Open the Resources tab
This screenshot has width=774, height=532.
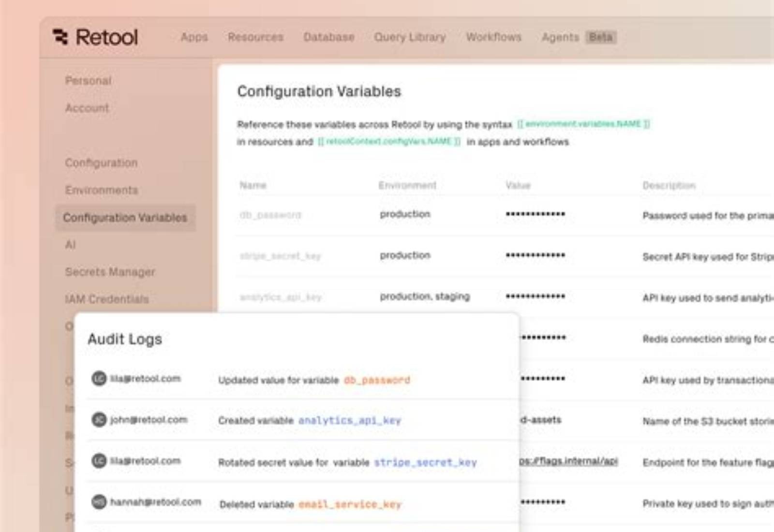pyautogui.click(x=255, y=37)
